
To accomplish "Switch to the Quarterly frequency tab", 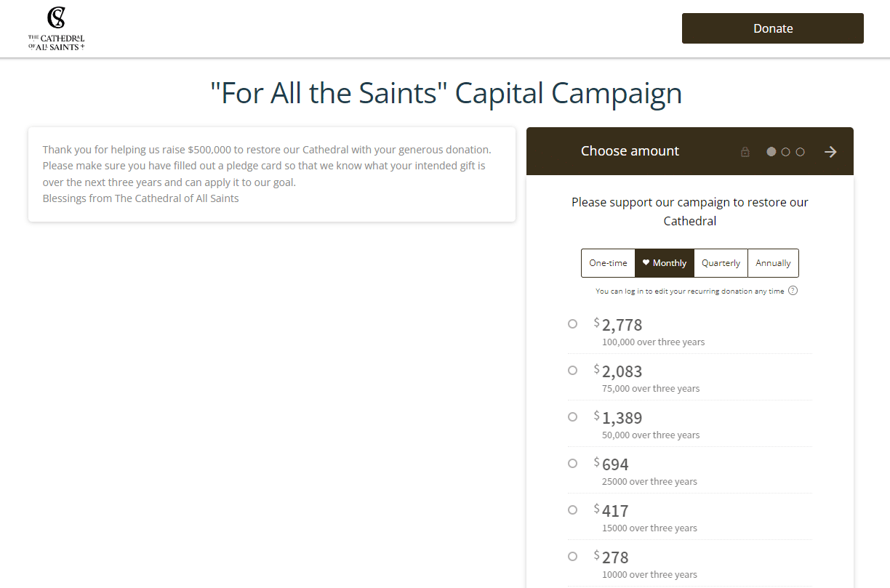I will point(721,262).
